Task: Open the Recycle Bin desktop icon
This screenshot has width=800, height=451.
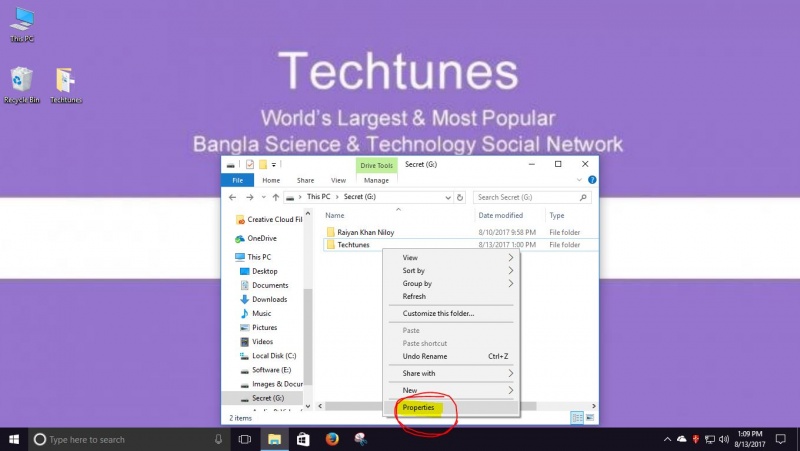Action: point(21,85)
